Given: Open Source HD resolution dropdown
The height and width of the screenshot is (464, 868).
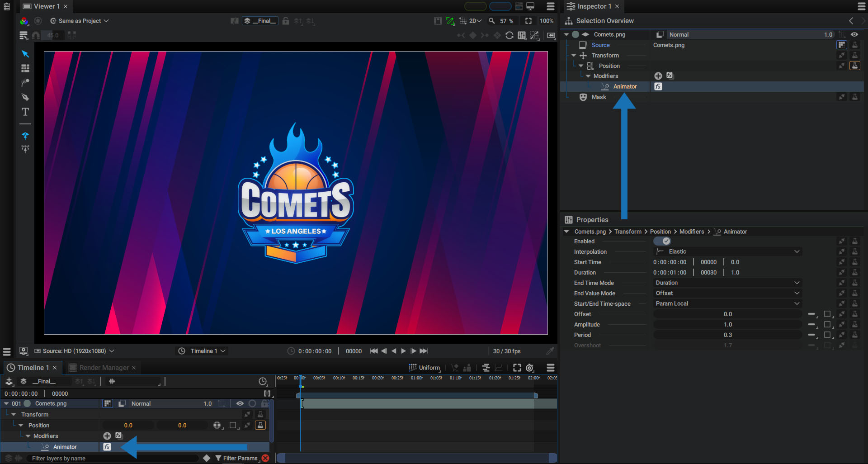Looking at the screenshot, I should coord(75,351).
